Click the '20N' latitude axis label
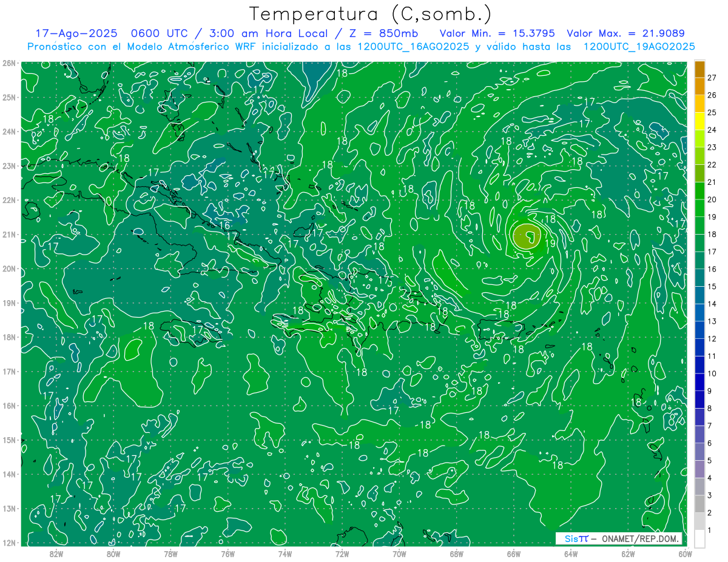 coord(8,269)
